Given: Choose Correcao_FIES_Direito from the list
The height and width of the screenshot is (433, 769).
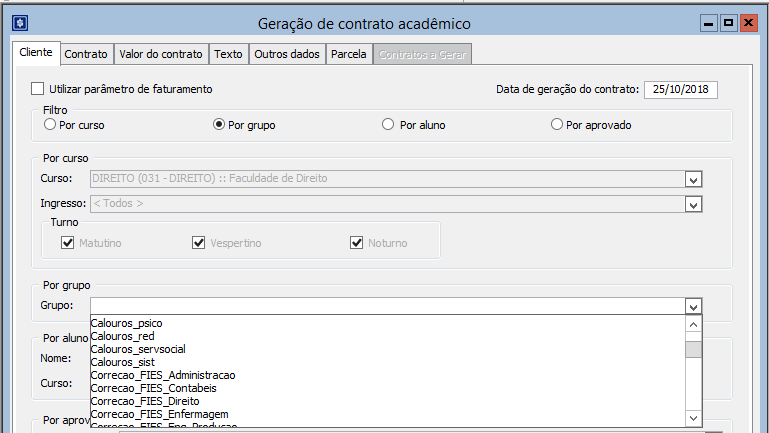Looking at the screenshot, I should pos(146,400).
